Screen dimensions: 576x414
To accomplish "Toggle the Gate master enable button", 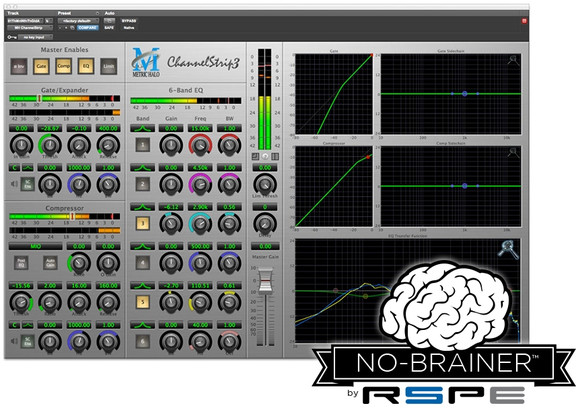I will coord(41,66).
